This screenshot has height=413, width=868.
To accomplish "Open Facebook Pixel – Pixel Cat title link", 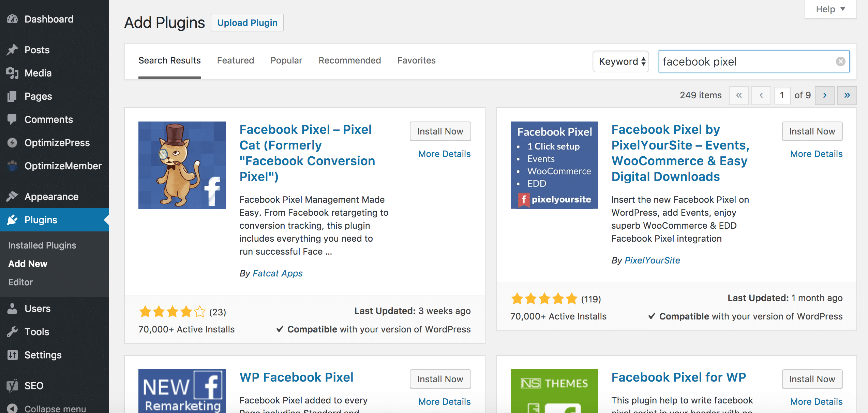I will 307,153.
